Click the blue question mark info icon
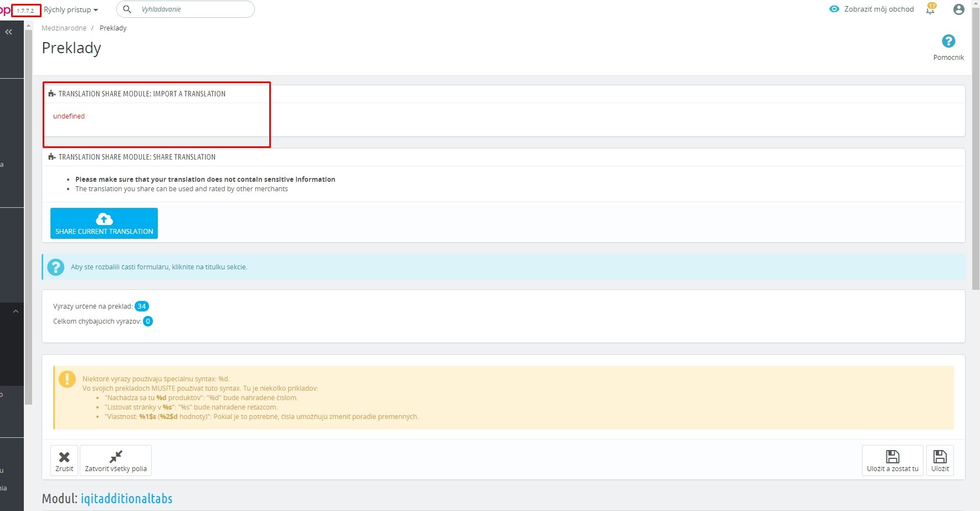Image resolution: width=980 pixels, height=511 pixels. click(x=55, y=267)
